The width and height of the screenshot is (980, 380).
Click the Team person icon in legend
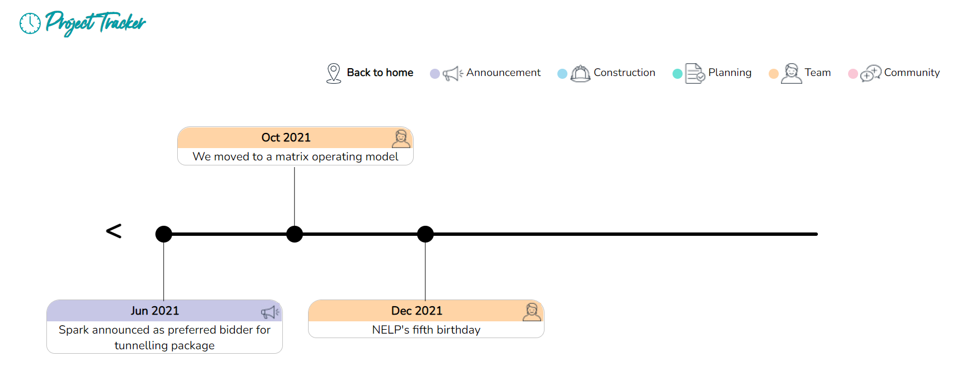[791, 73]
